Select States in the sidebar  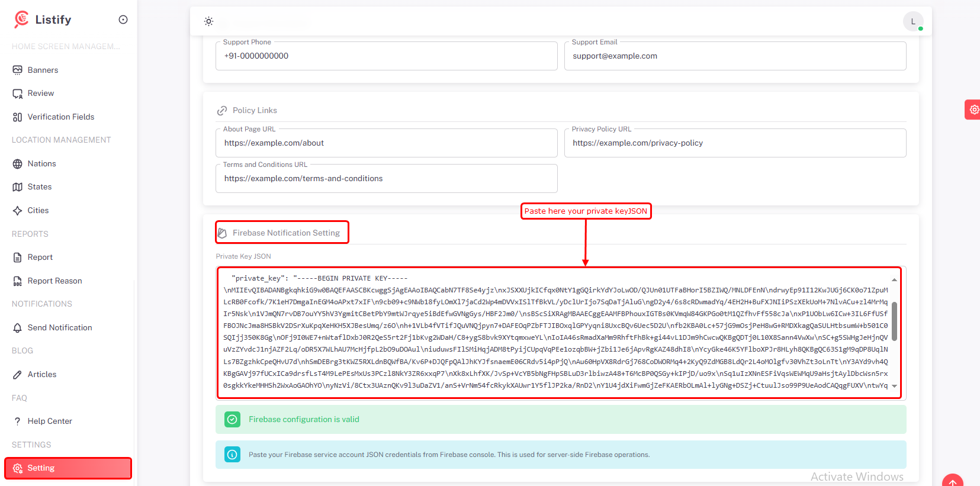[39, 187]
